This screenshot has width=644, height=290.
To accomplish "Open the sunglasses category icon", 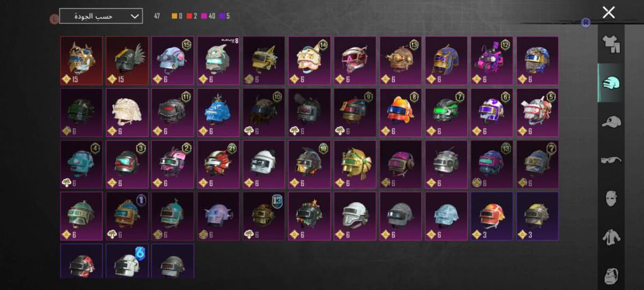I will click(x=611, y=160).
